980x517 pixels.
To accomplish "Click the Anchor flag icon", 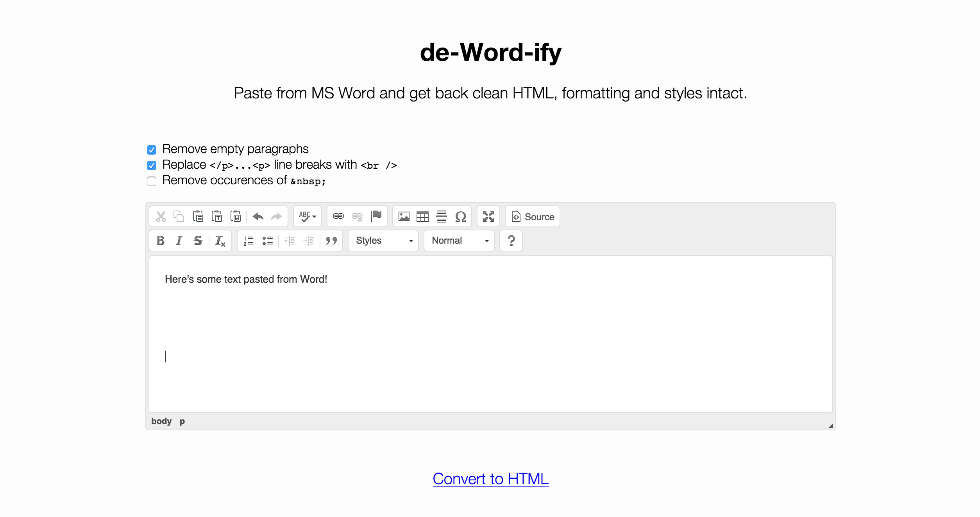I will 376,216.
